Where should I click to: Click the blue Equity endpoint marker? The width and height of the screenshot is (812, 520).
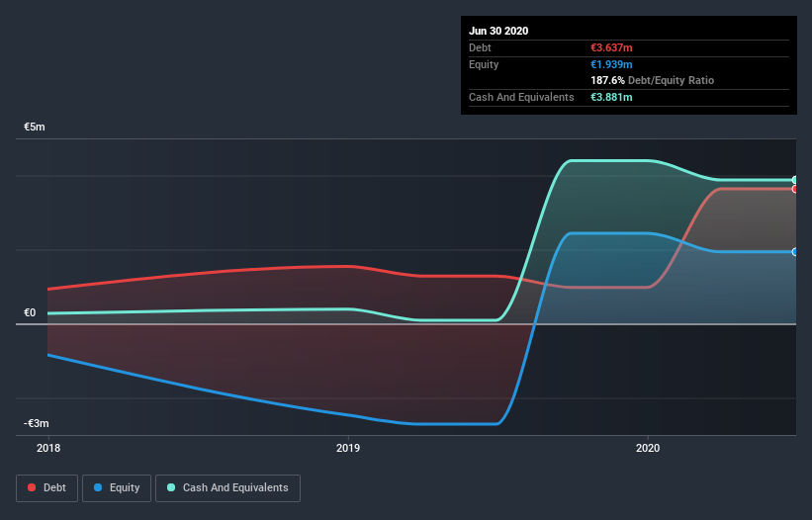[x=795, y=252]
